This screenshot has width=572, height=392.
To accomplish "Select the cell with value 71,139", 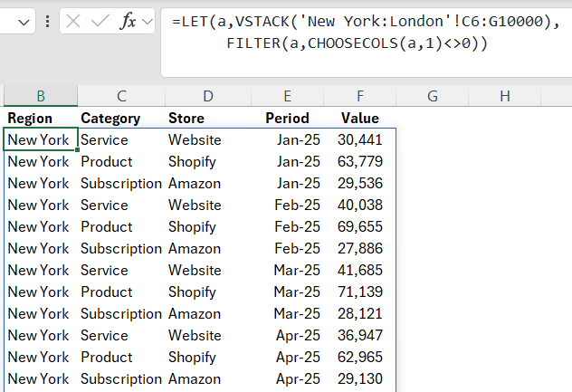I will (359, 292).
